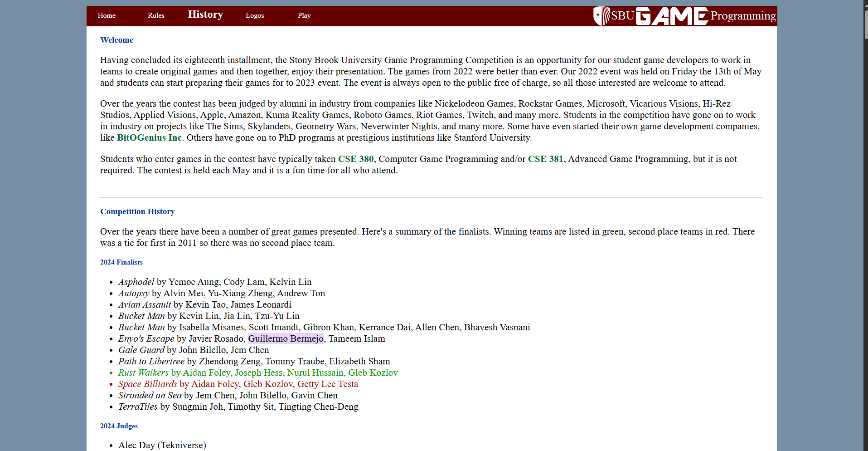
Task: Click the Welcome section heading
Action: coord(116,40)
